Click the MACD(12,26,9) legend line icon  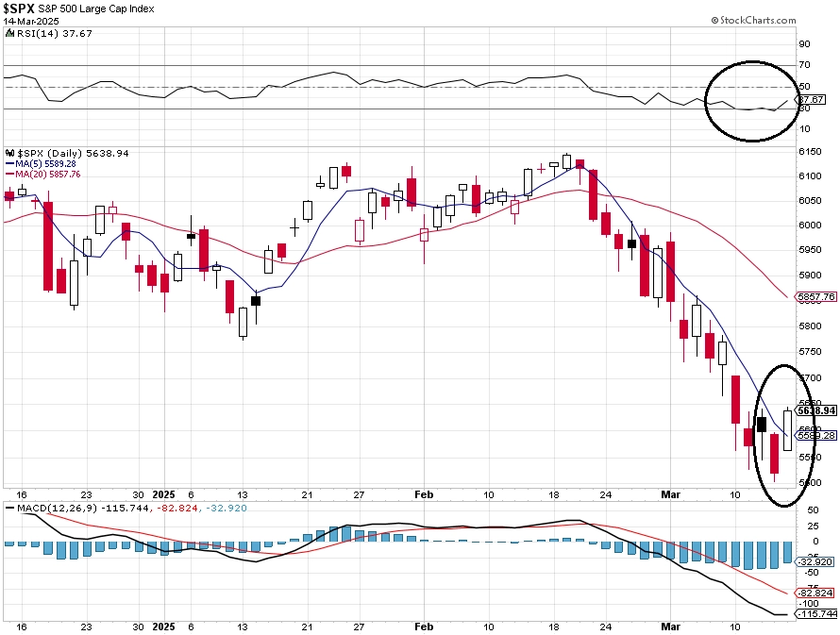pyautogui.click(x=9, y=508)
